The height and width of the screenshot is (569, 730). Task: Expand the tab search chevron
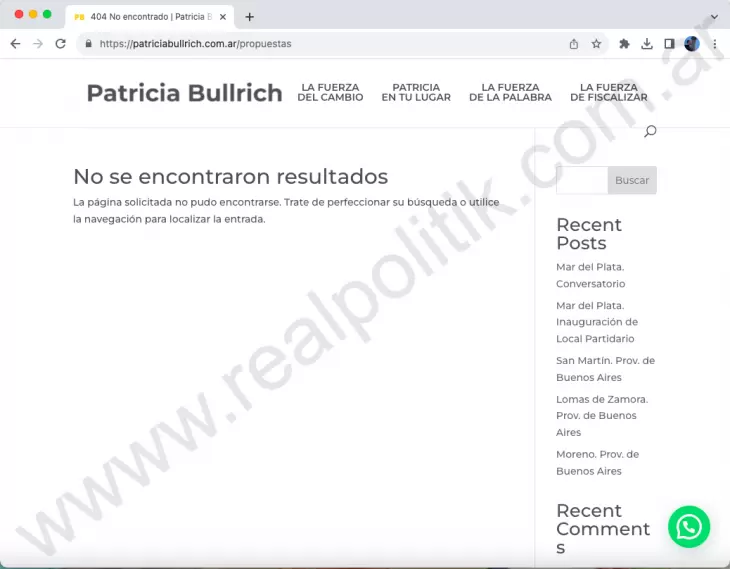tap(714, 17)
